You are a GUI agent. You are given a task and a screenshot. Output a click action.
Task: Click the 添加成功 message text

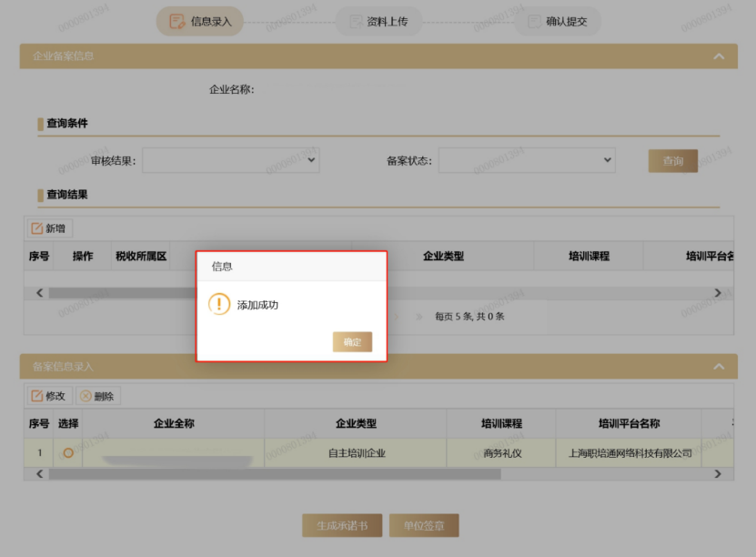pos(257,305)
